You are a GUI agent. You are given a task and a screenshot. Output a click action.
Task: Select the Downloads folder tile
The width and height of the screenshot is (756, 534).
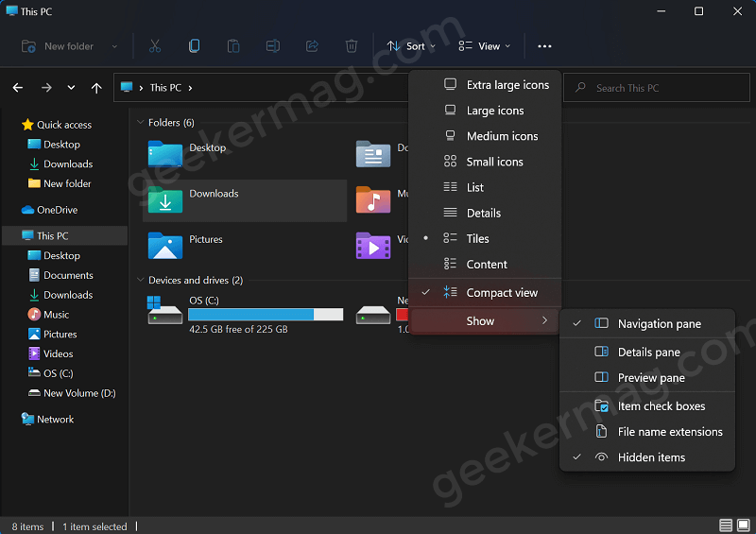click(245, 200)
